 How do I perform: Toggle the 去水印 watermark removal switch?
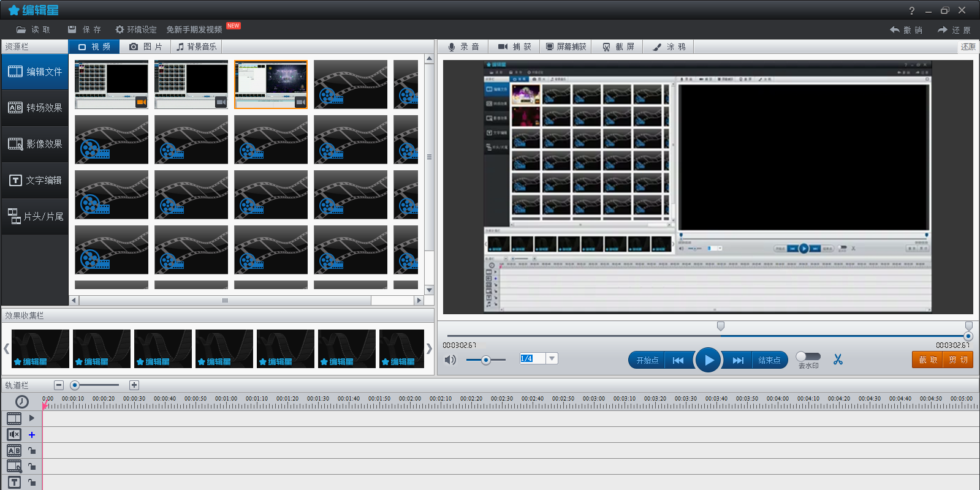[808, 356]
